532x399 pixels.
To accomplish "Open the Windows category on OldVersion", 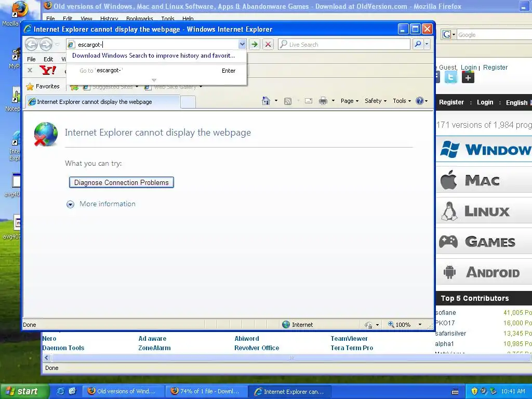I will [x=484, y=150].
